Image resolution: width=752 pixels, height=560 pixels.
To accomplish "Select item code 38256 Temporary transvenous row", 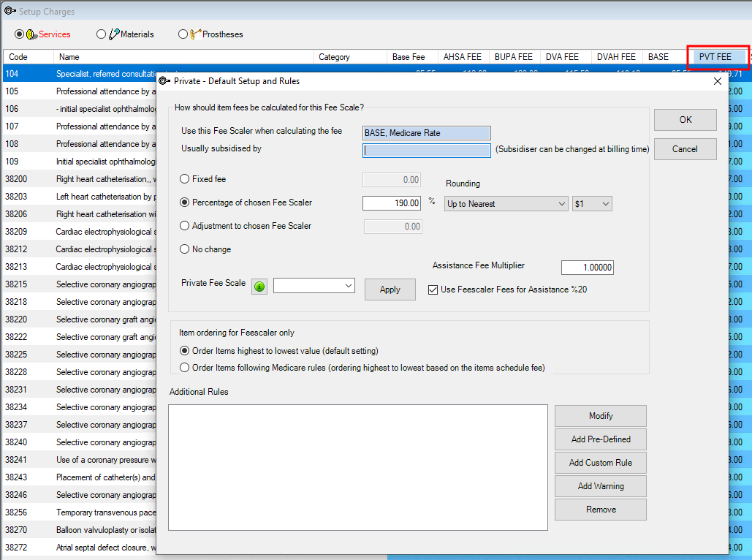I will (80, 512).
